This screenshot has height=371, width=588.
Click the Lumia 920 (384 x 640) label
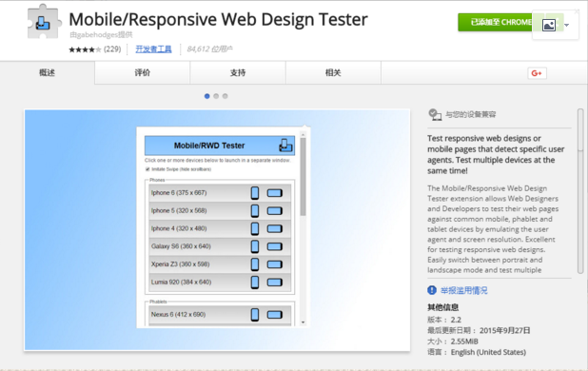181,283
